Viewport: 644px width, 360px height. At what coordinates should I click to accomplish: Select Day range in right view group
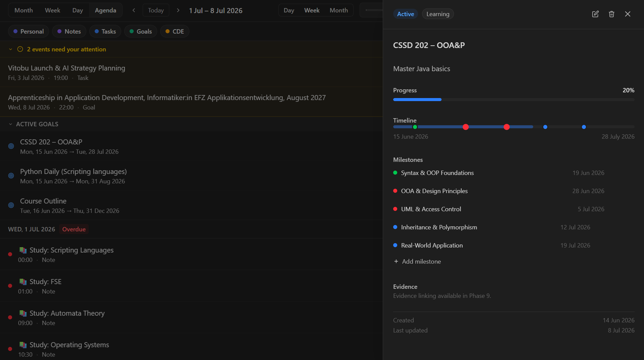289,10
